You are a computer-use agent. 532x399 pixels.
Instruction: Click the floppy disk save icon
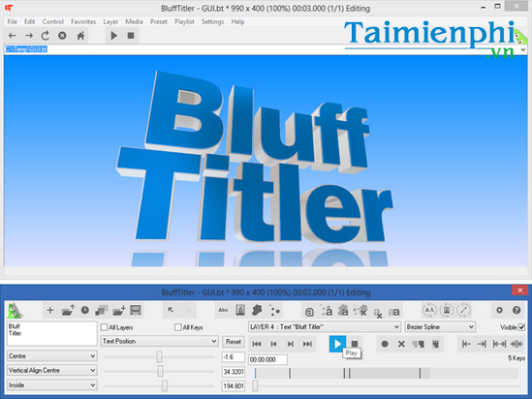(x=136, y=310)
